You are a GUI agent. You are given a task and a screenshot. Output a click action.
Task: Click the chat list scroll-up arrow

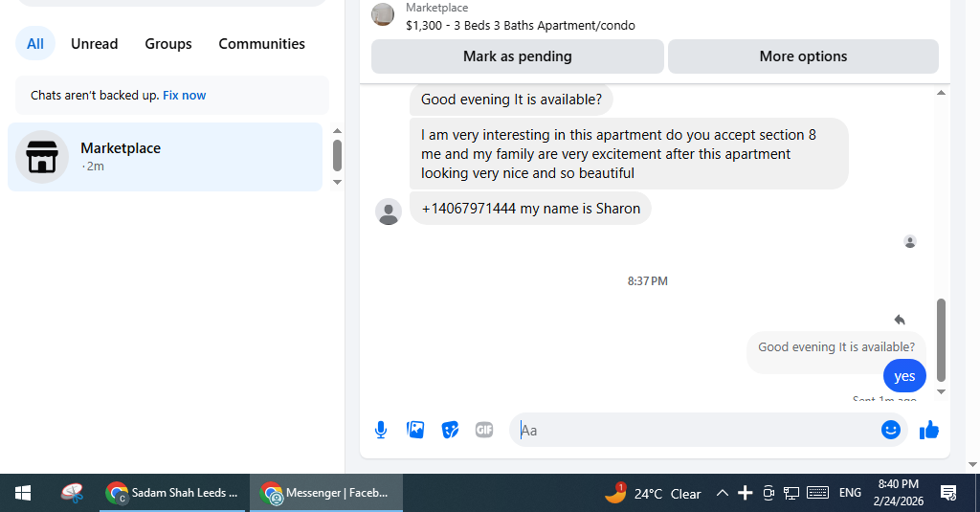pos(337,131)
